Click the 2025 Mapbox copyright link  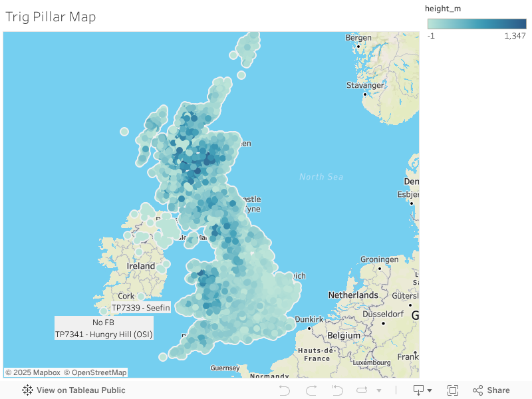[x=32, y=372]
